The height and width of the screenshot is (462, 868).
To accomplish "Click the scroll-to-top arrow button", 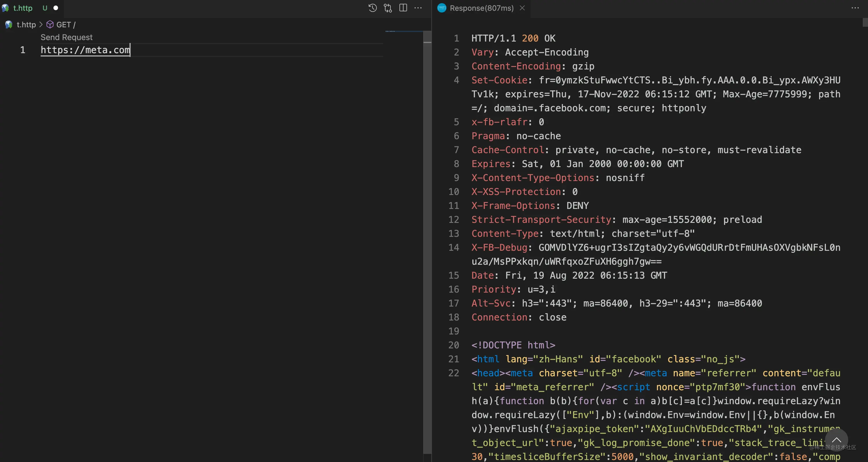I will click(x=836, y=440).
